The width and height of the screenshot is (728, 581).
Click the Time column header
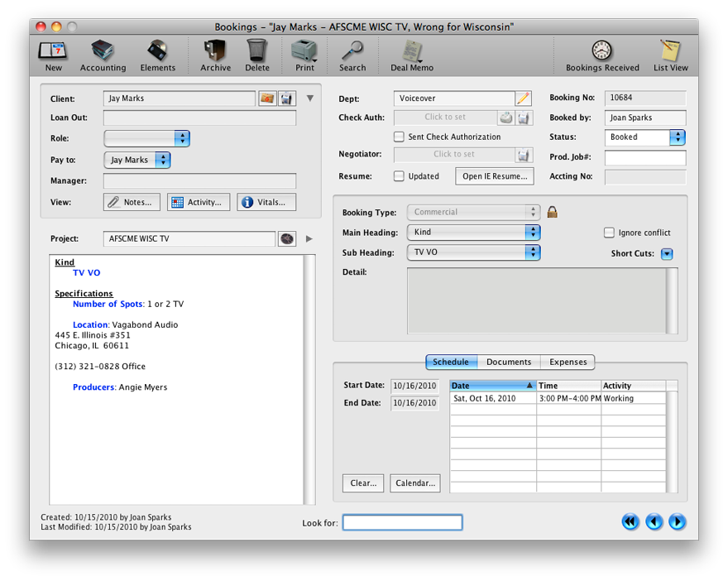pyautogui.click(x=569, y=386)
